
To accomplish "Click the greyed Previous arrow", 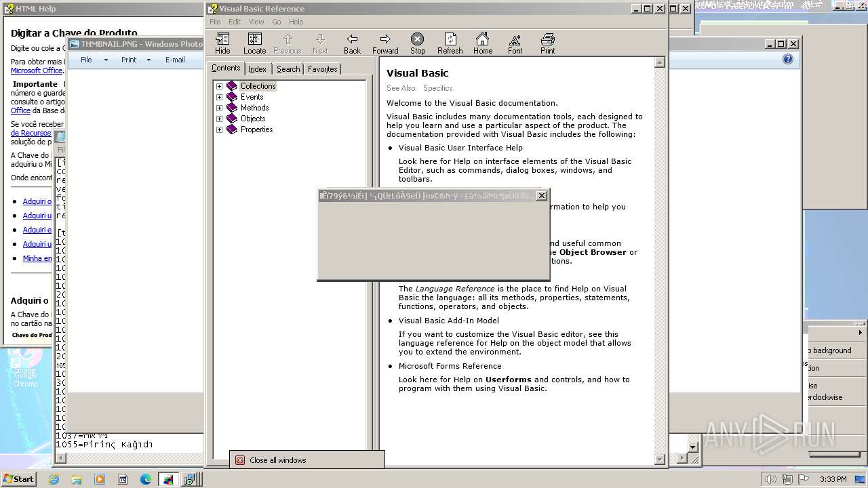I will (x=287, y=43).
